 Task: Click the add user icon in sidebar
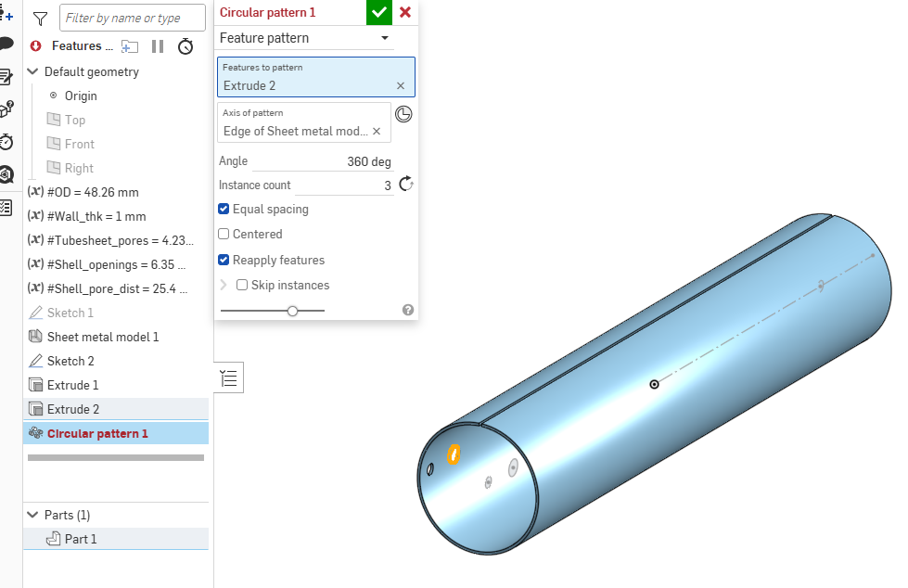coord(6,13)
